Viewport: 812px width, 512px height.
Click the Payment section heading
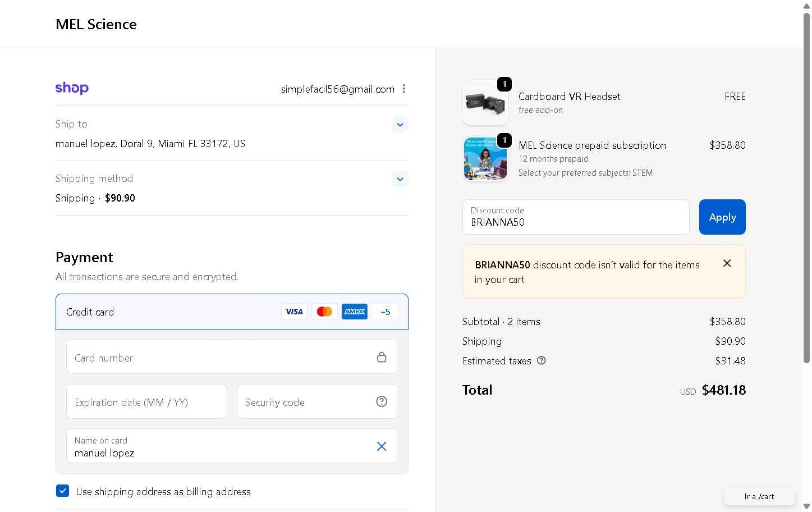point(84,258)
